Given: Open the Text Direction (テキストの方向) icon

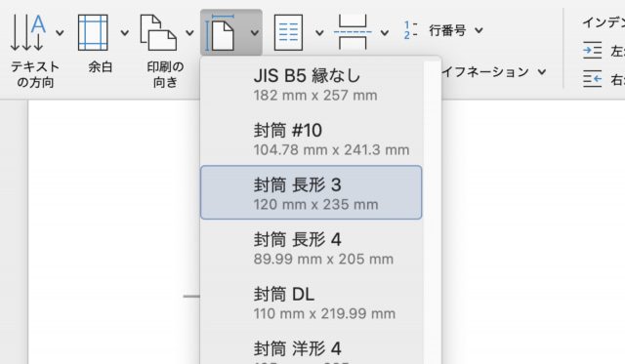Looking at the screenshot, I should point(28,32).
